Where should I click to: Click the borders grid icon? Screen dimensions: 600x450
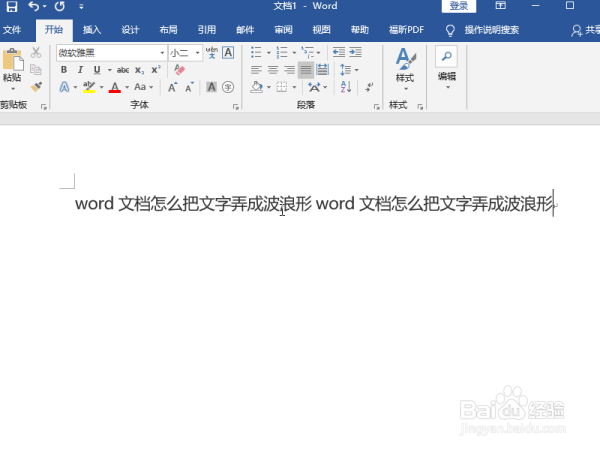pyautogui.click(x=282, y=87)
